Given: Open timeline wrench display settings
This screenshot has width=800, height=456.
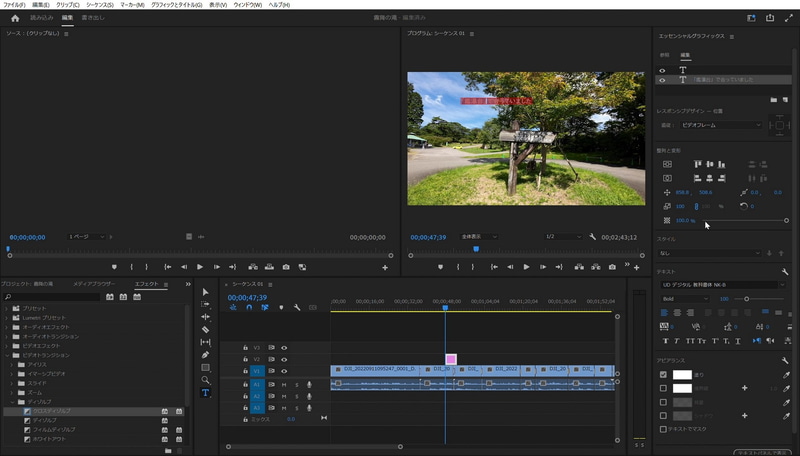Looking at the screenshot, I should (296, 308).
